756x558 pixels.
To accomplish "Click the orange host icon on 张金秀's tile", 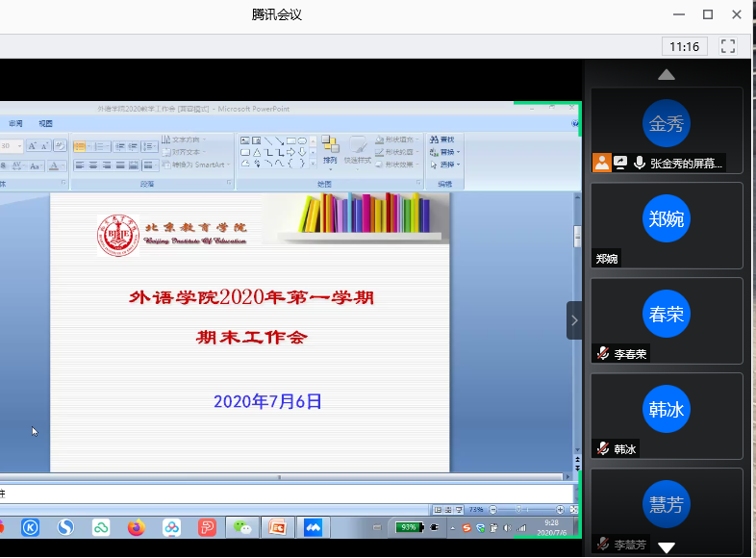I will (x=602, y=163).
